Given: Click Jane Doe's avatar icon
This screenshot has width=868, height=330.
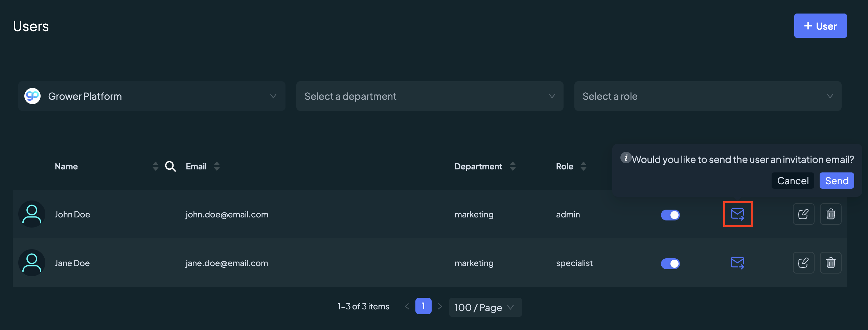Looking at the screenshot, I should click(32, 263).
